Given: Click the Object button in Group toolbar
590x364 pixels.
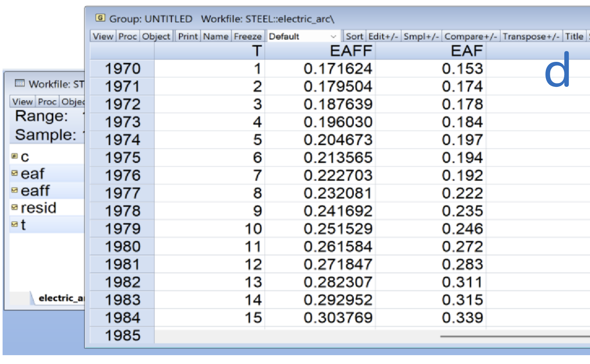Looking at the screenshot, I should (156, 36).
